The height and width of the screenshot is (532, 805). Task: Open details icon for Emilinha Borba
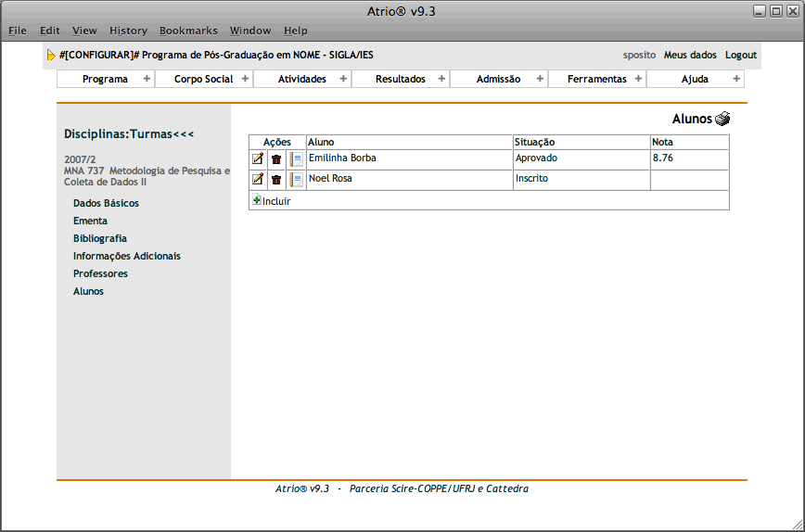click(x=296, y=159)
